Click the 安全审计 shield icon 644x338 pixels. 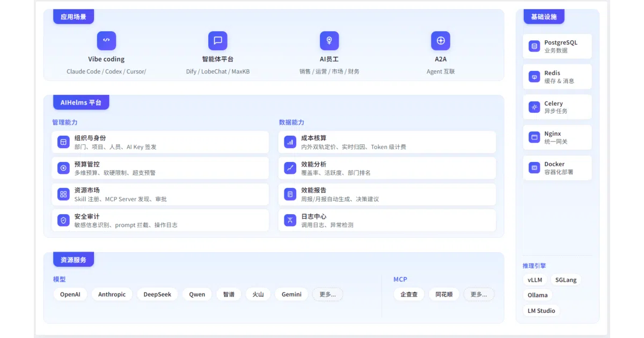click(x=63, y=220)
